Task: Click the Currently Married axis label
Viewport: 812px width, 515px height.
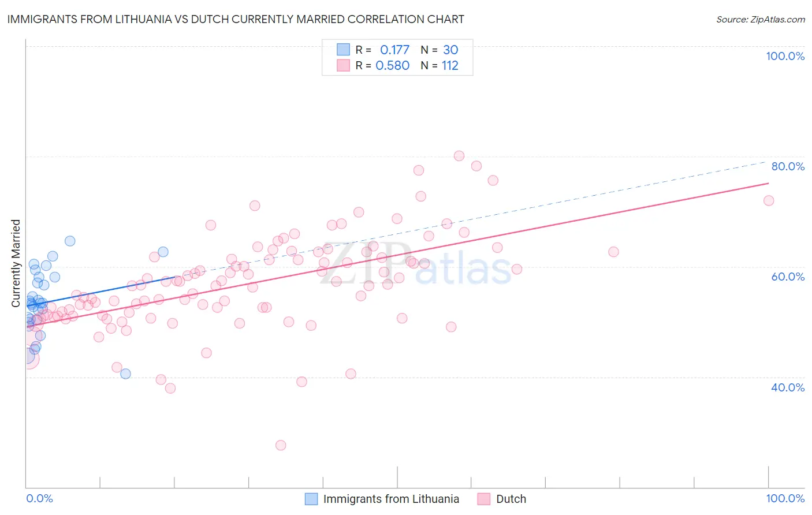Action: click(16, 263)
